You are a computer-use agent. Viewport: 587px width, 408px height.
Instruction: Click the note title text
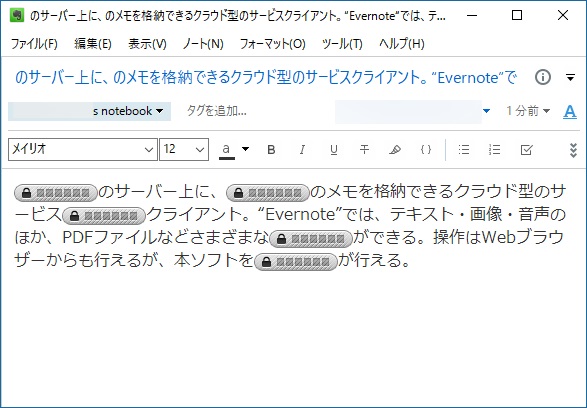click(x=265, y=78)
